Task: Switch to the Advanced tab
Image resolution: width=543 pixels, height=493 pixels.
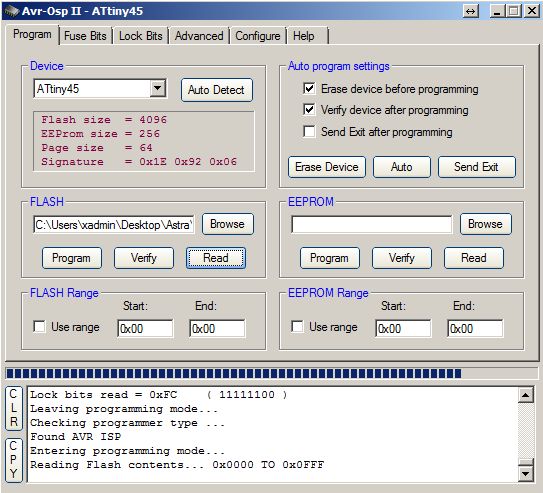Action: point(199,36)
